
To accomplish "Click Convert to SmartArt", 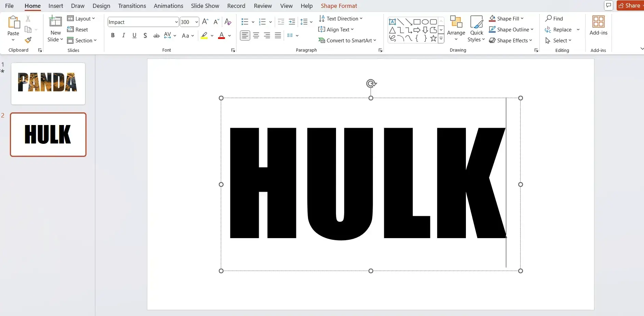I will point(347,40).
